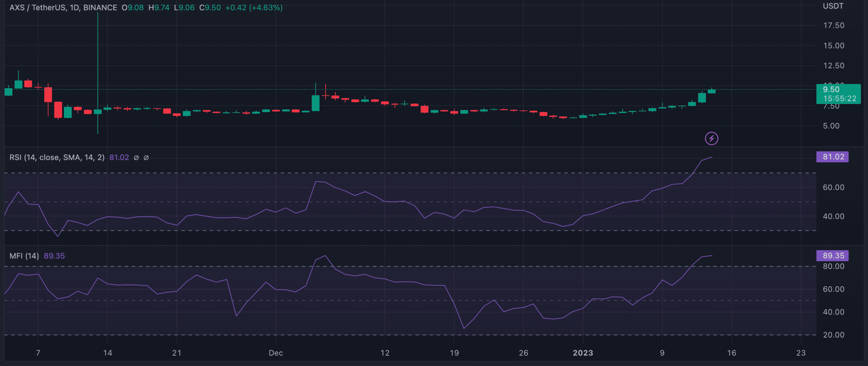Screen dimensions: 868x366
Task: Click the close value C9.50 in header
Action: coord(210,8)
